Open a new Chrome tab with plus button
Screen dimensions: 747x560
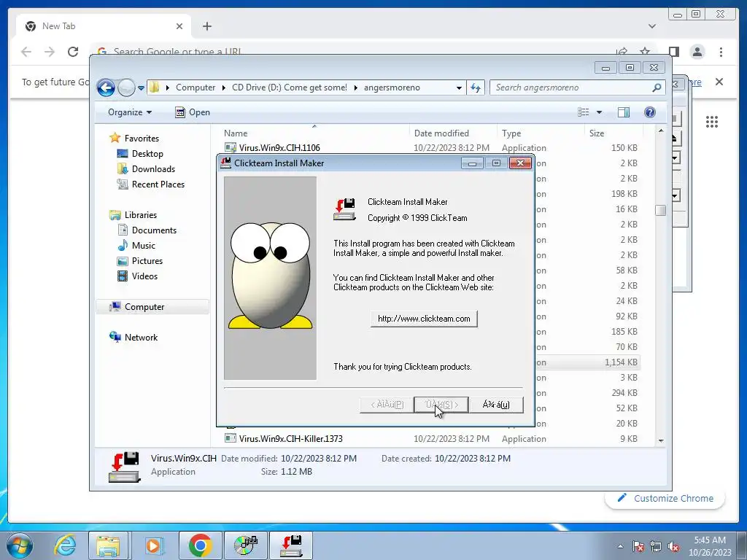206,26
